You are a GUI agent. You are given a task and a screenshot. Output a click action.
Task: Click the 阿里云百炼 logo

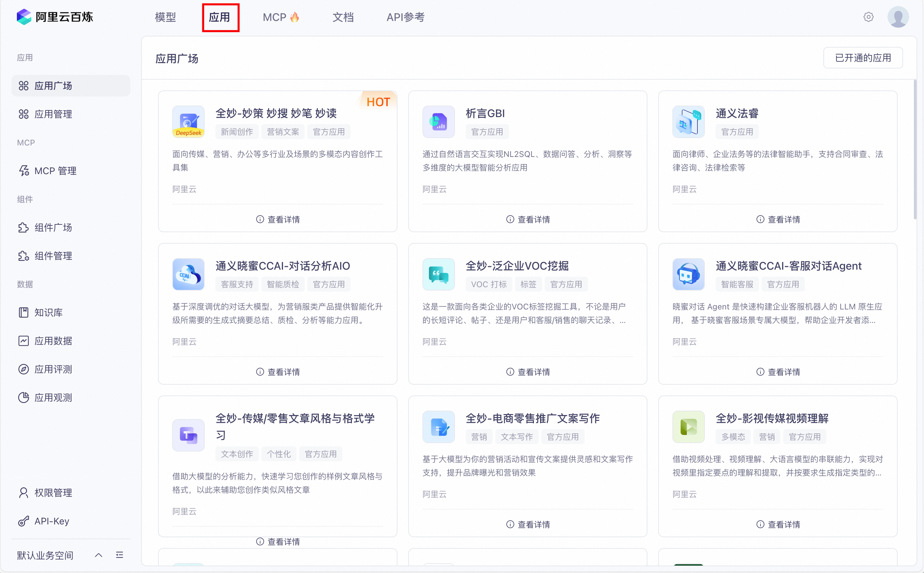55,17
